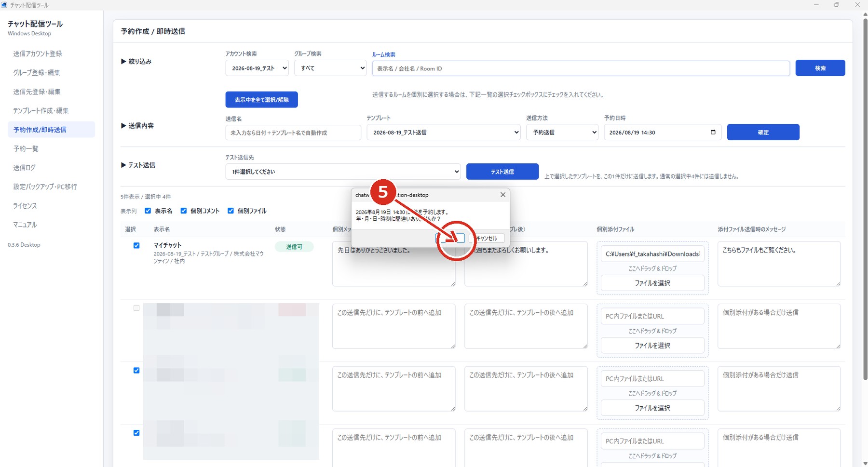Click 表示中を全て選択/解除 button
The height and width of the screenshot is (467, 868).
click(x=261, y=100)
